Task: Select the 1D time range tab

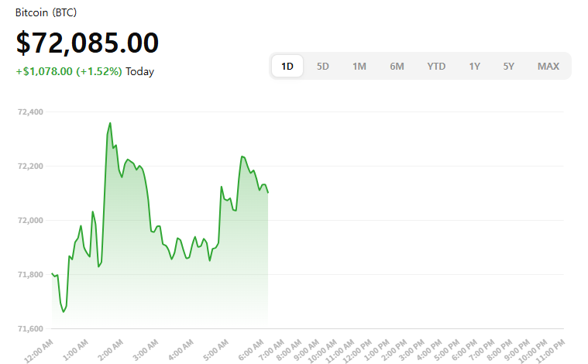Action: coord(287,67)
